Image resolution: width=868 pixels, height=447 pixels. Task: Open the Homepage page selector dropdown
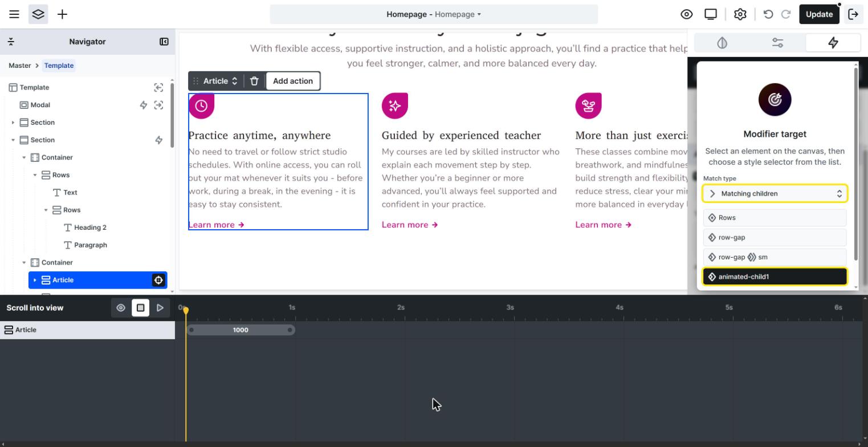coord(434,14)
